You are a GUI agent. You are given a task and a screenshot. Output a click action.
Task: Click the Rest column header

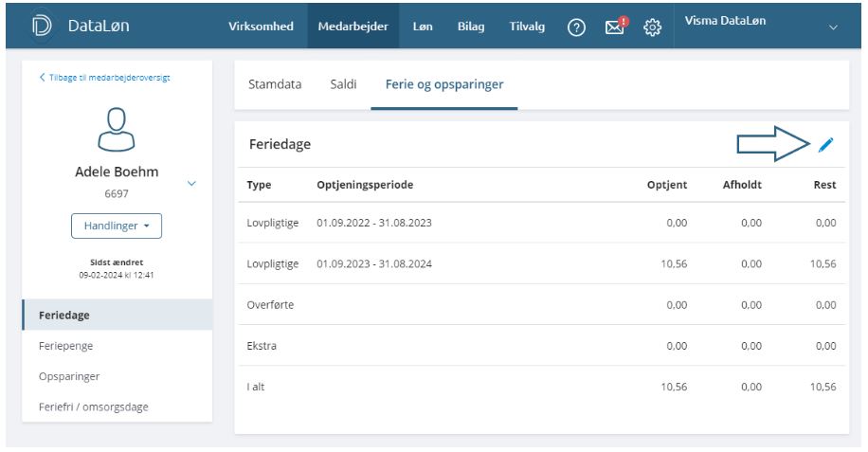pos(824,185)
